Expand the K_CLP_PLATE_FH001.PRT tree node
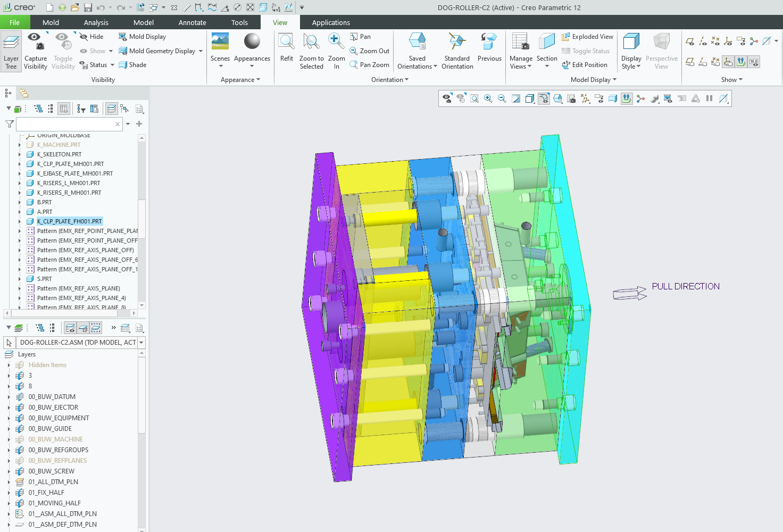 (x=20, y=221)
